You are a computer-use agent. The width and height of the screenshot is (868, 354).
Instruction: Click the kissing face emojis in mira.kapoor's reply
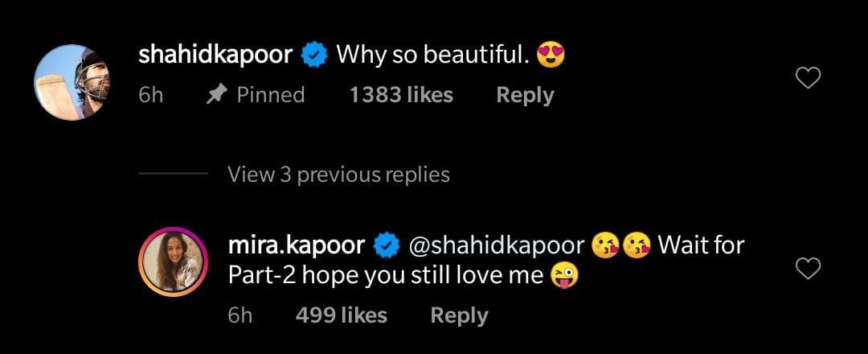coord(620,245)
